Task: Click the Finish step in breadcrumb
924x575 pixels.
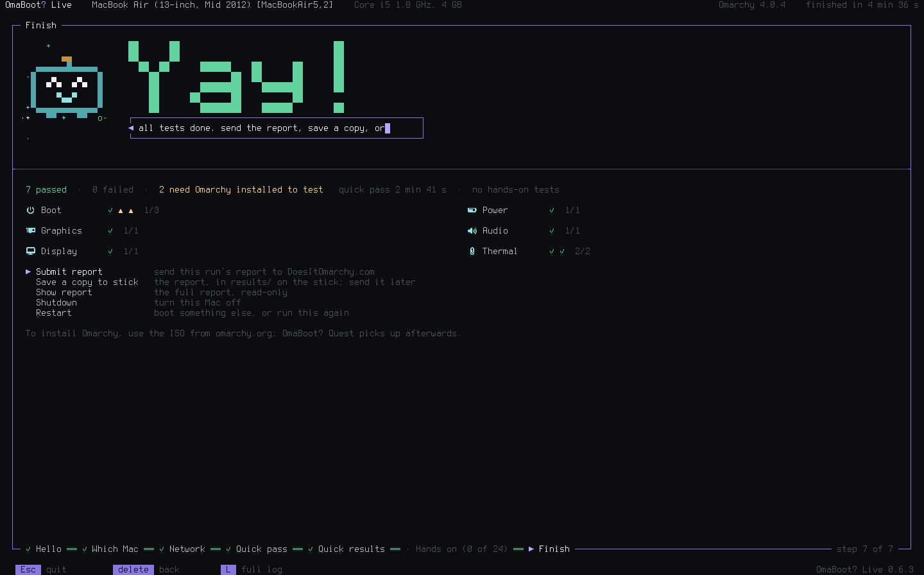Action: (x=554, y=549)
